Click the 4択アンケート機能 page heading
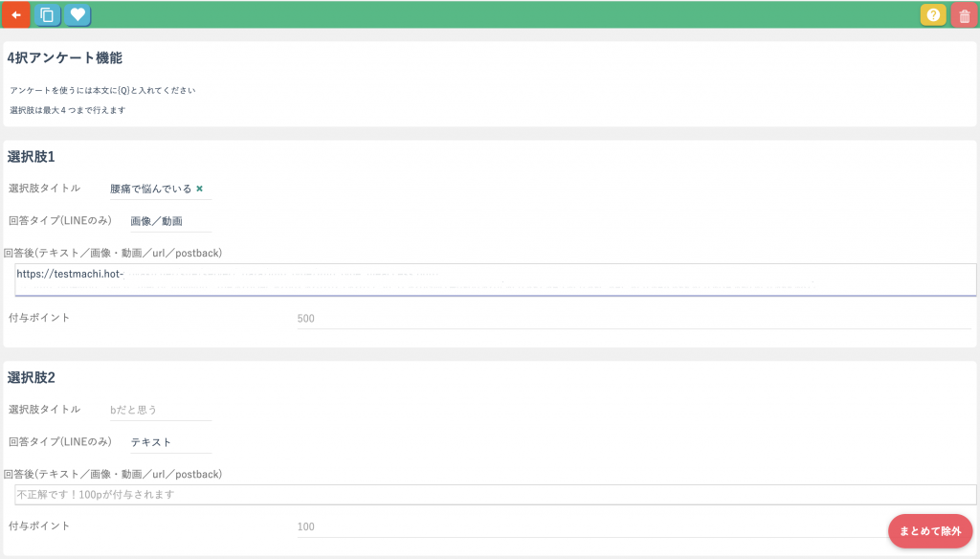 pyautogui.click(x=64, y=57)
